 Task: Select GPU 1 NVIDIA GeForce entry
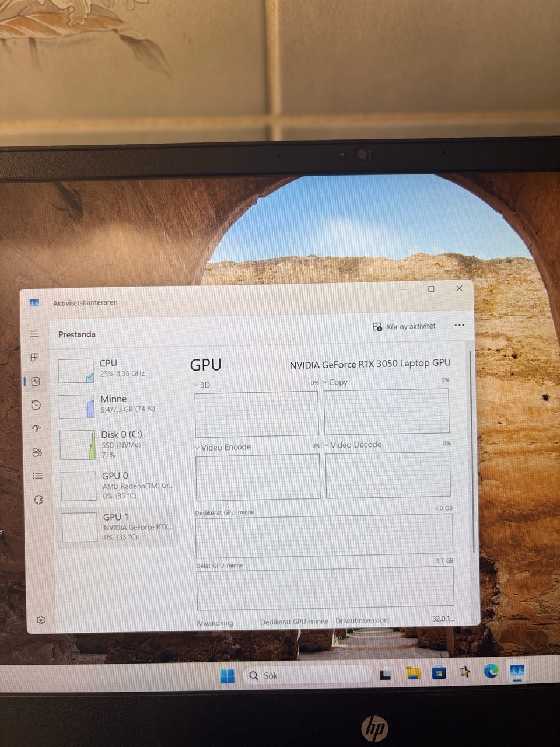(118, 527)
